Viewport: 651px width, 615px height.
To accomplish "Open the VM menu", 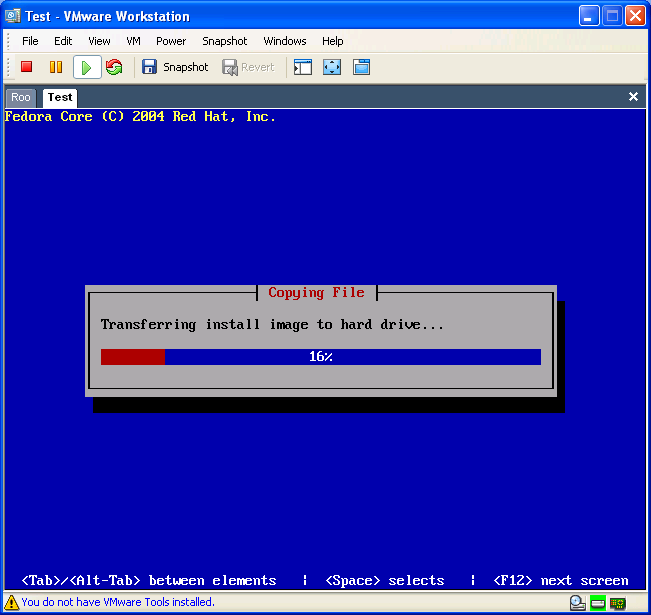I will [x=133, y=41].
